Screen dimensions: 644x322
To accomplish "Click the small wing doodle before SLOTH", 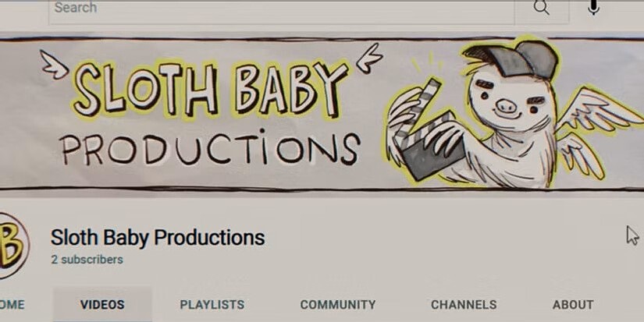I will point(54,65).
